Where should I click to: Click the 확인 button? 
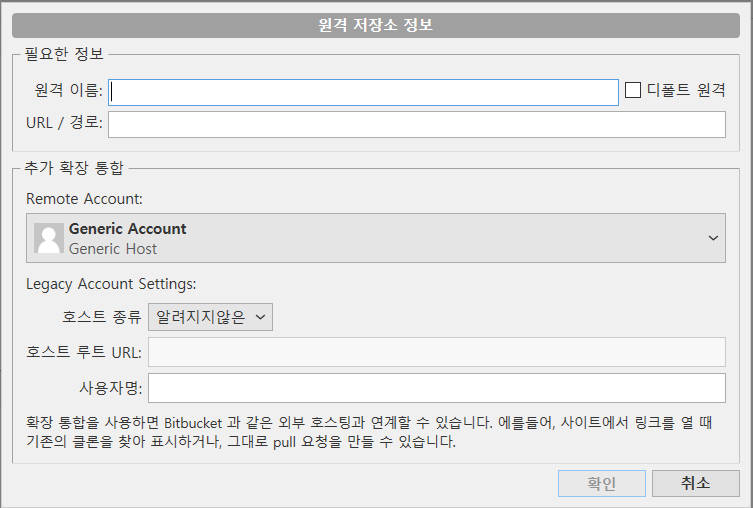(x=602, y=483)
